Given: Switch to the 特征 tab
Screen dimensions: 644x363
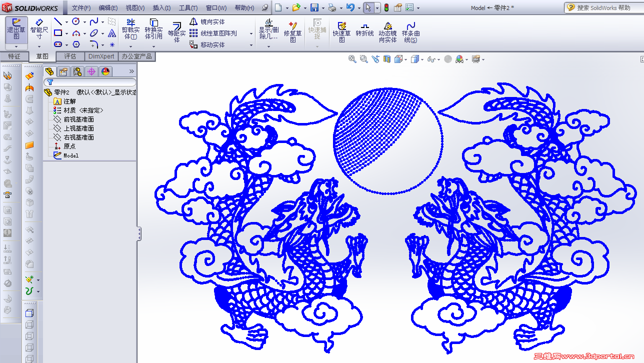Looking at the screenshot, I should (14, 56).
